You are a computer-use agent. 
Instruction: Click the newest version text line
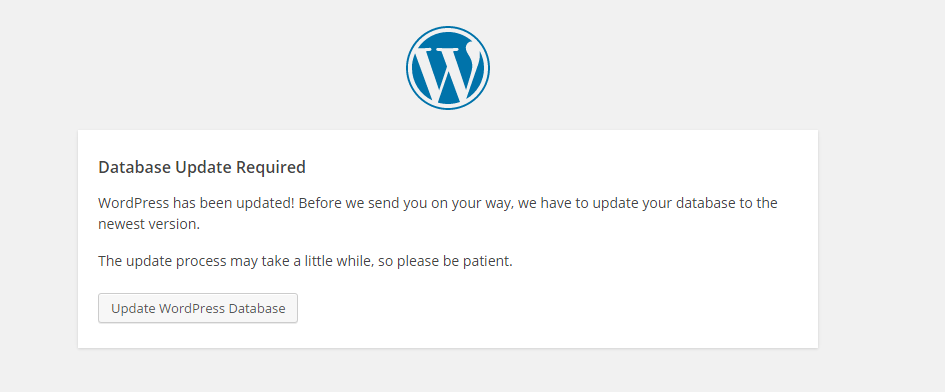tap(149, 224)
